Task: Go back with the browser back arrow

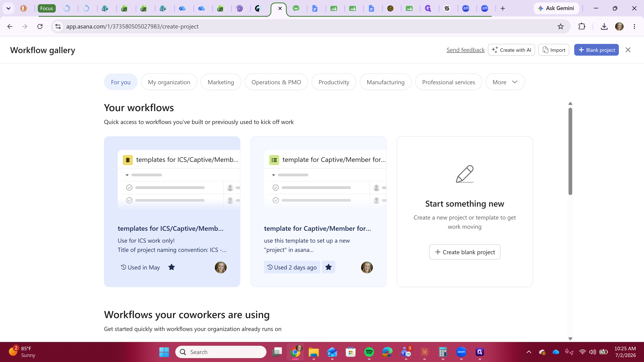Action: pyautogui.click(x=10, y=26)
